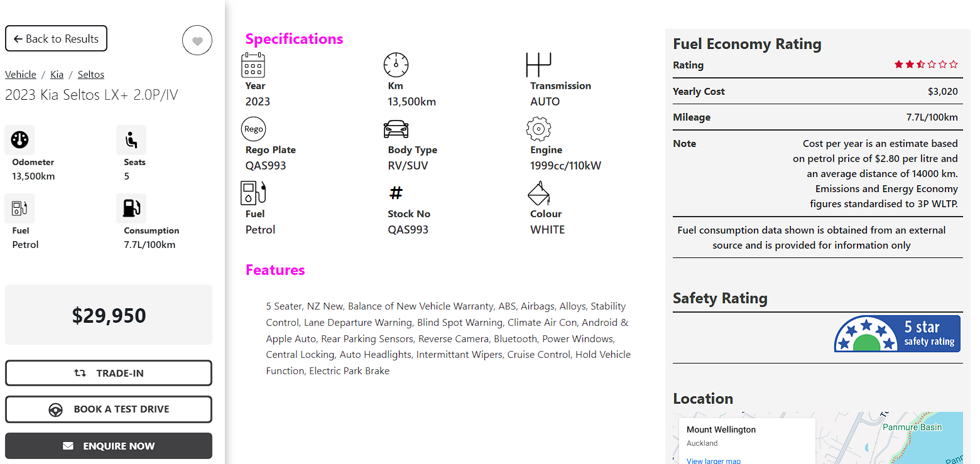Click the features list paragraph
Screen dimensions: 980x464
pos(448,338)
